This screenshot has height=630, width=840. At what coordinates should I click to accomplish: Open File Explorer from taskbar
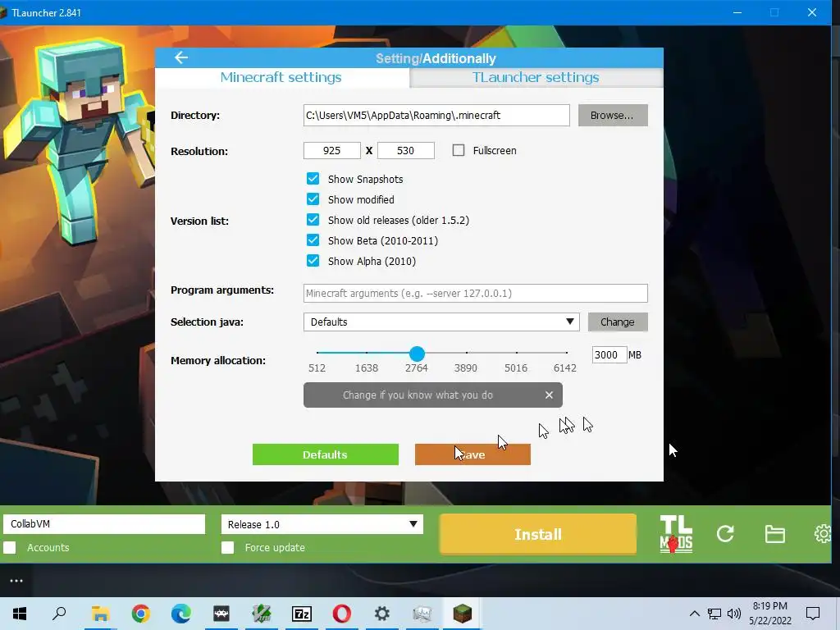[100, 614]
